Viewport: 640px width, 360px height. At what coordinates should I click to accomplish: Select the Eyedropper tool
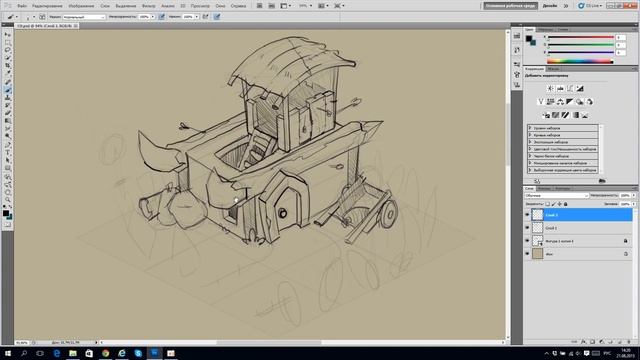8,73
